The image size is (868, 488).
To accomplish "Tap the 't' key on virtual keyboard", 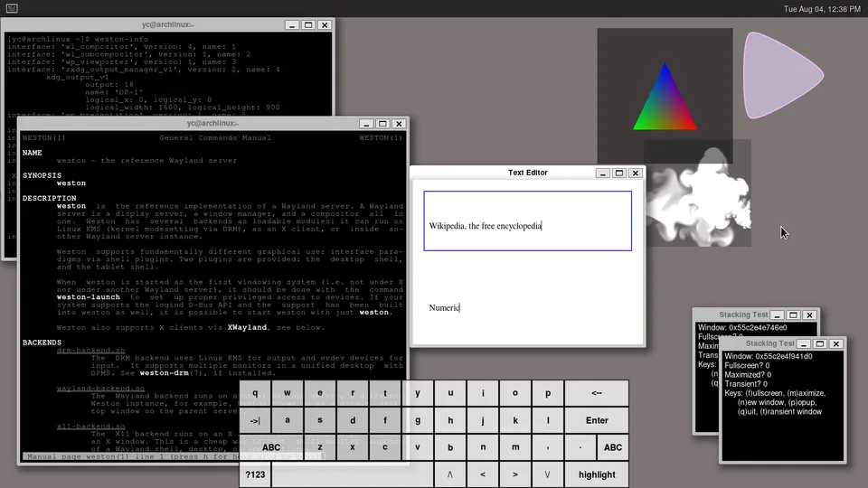I will click(385, 393).
